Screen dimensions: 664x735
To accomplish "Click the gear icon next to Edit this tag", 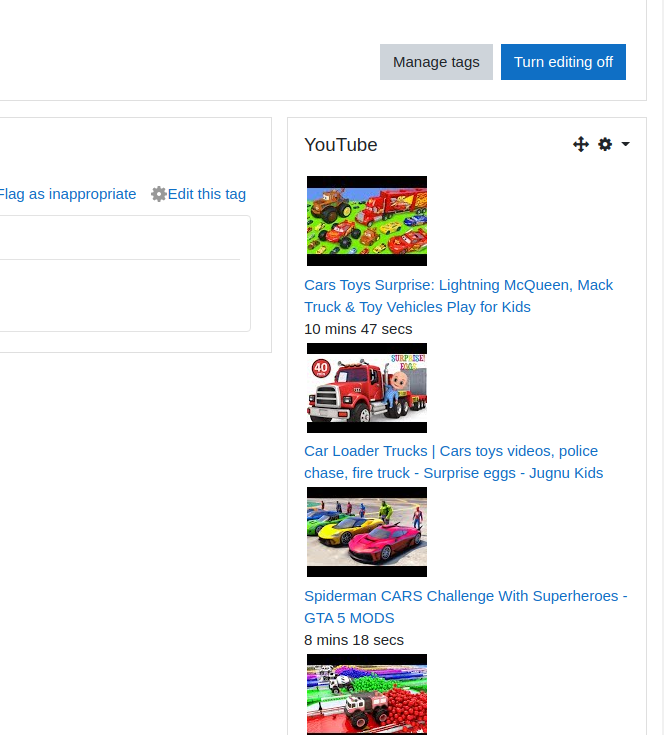I will click(159, 194).
